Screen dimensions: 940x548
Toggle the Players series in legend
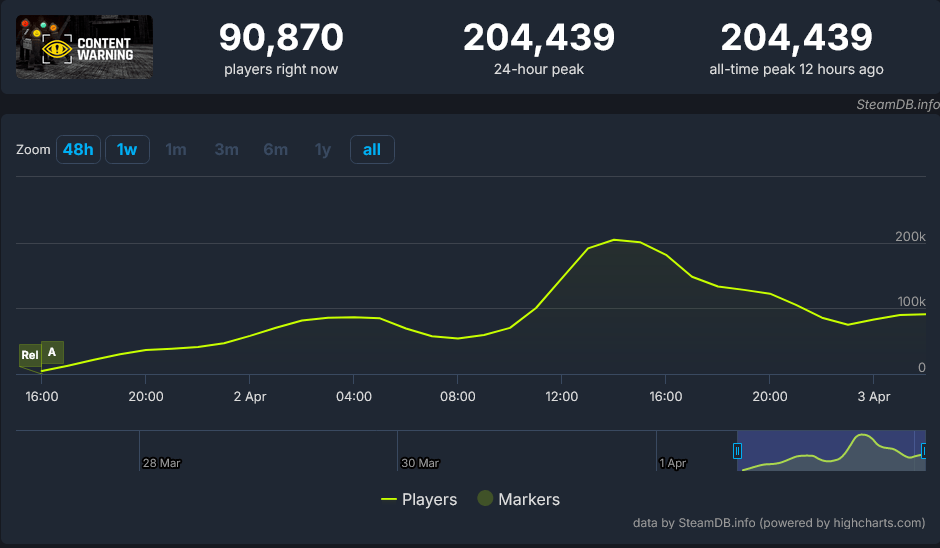[x=419, y=499]
